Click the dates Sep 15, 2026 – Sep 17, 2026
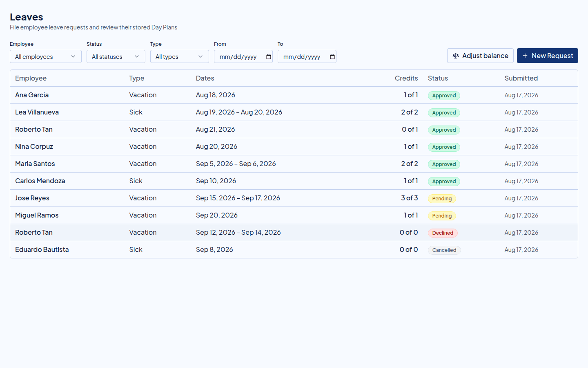The height and width of the screenshot is (368, 588). pyautogui.click(x=238, y=198)
